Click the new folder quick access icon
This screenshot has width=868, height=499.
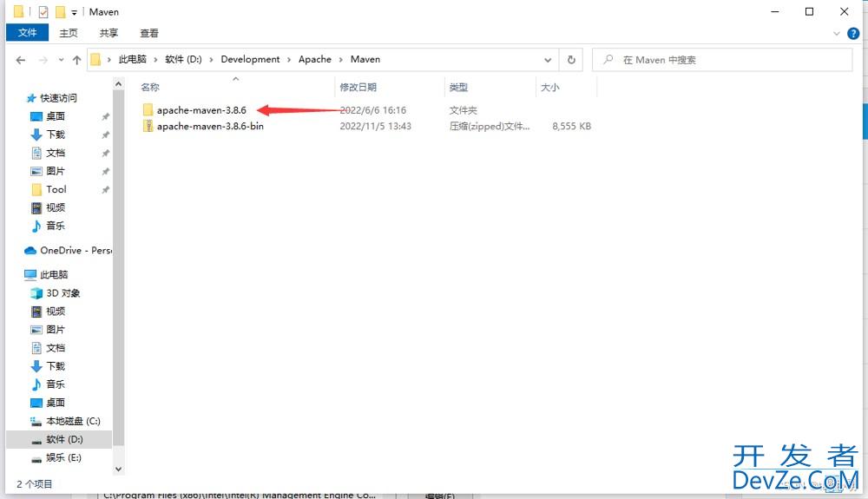[x=61, y=11]
